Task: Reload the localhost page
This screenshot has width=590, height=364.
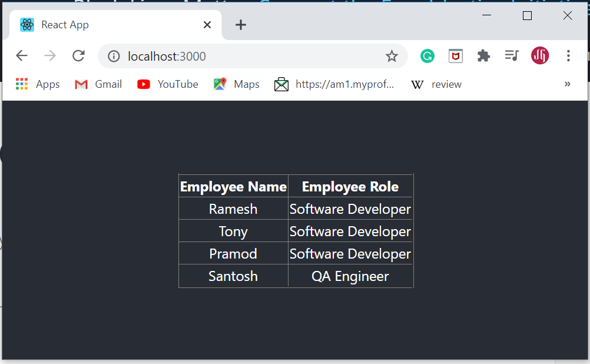Action: [x=78, y=55]
